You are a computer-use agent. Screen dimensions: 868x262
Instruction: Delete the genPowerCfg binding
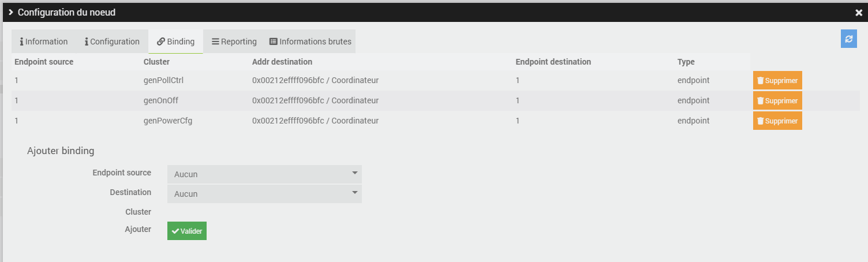coord(777,121)
